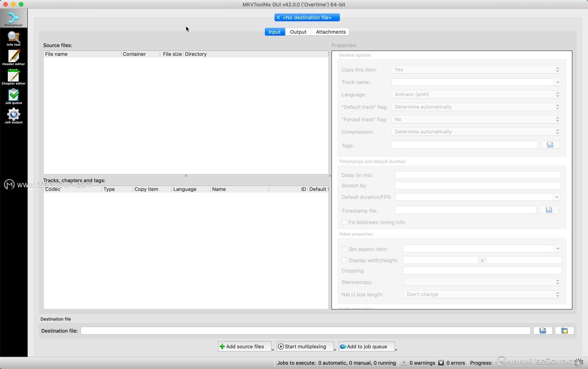The image size is (588, 369).
Task: Select Set aspect ratio radio button
Action: pyautogui.click(x=344, y=249)
